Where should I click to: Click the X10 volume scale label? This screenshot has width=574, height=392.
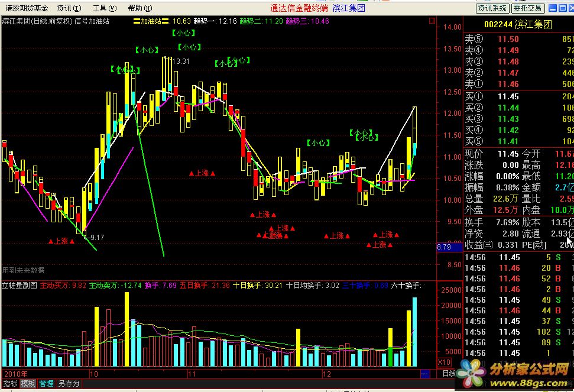point(445,362)
